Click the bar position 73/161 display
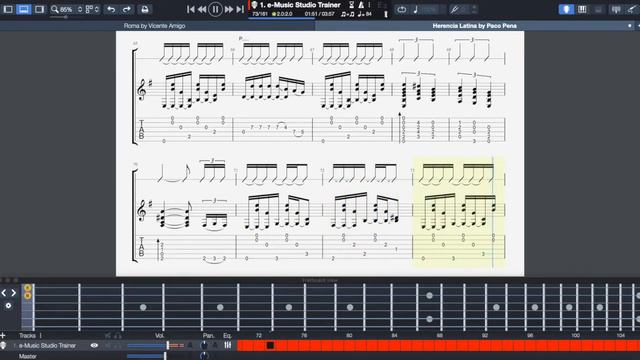Screen dimensions: 640x360 click(x=260, y=14)
